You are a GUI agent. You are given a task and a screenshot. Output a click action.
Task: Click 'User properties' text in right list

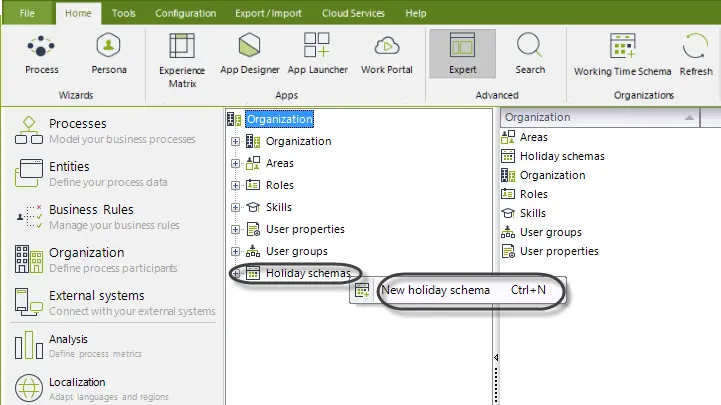559,251
